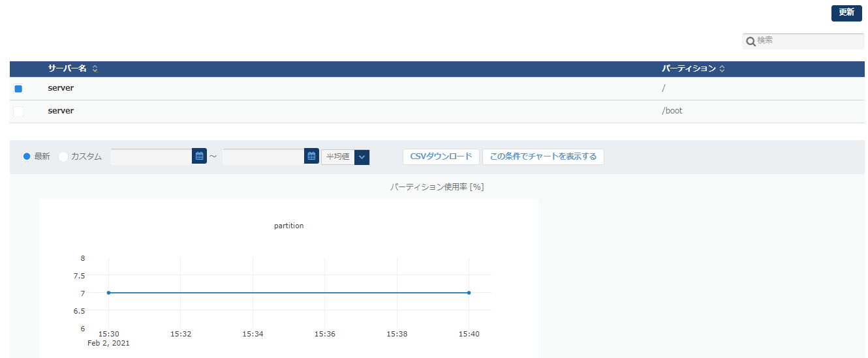Open the start date calendar picker
Screen dimensions: 868x358
tap(200, 157)
